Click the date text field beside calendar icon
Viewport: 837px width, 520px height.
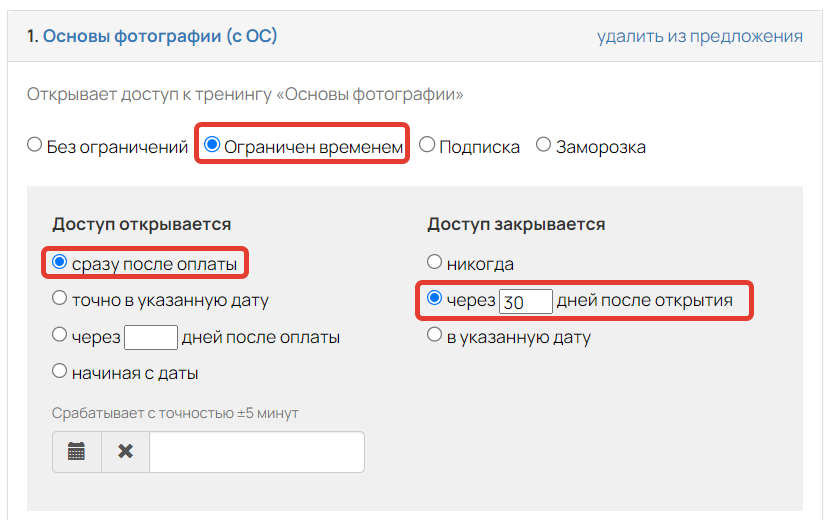tap(257, 452)
